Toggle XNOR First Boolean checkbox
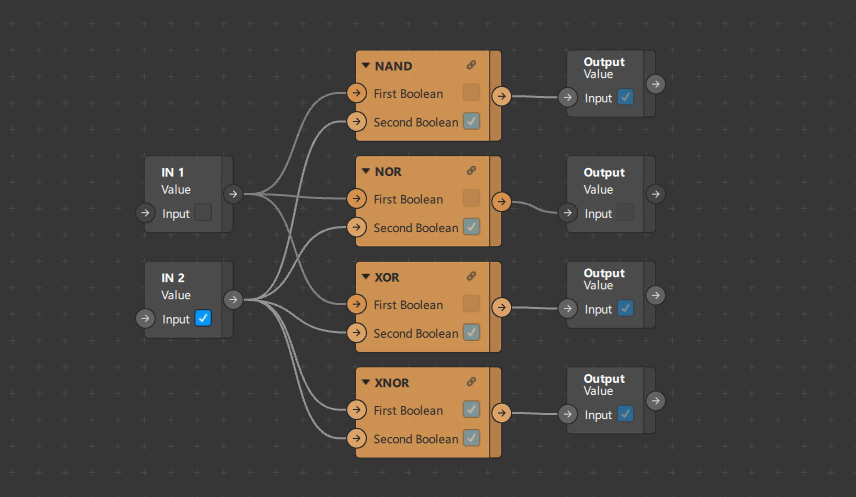856x497 pixels. [471, 409]
